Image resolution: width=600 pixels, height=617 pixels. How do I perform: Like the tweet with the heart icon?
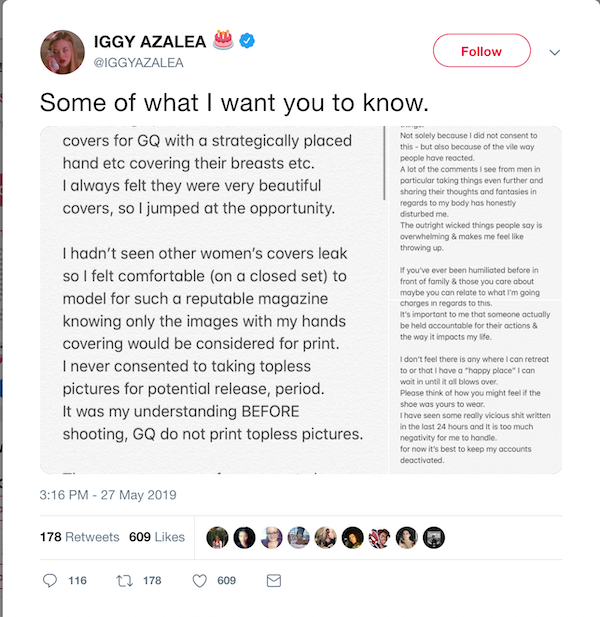point(198,580)
